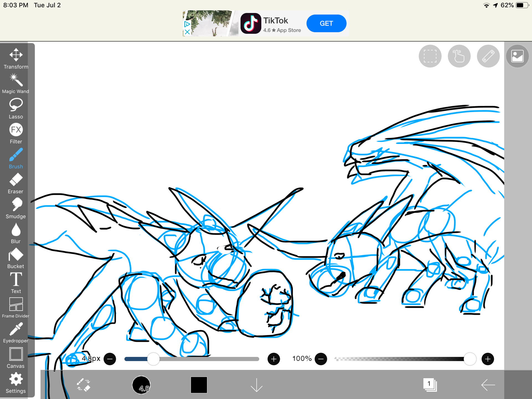
Task: Tap the TikTok ad title text
Action: point(276,21)
